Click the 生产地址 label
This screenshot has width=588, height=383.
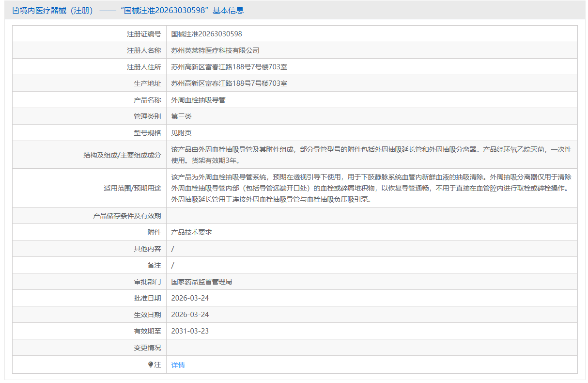[147, 83]
